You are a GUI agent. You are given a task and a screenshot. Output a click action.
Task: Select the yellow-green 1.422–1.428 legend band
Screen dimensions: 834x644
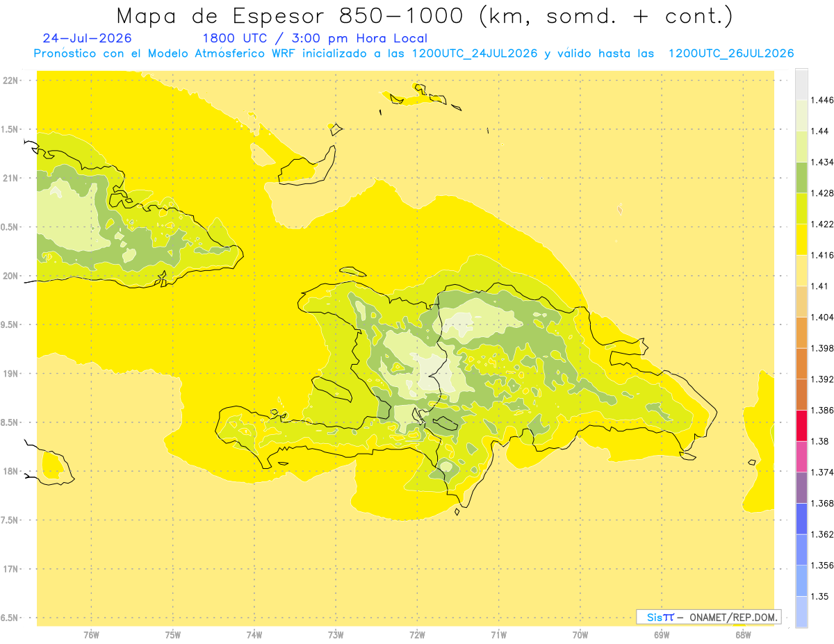(801, 208)
